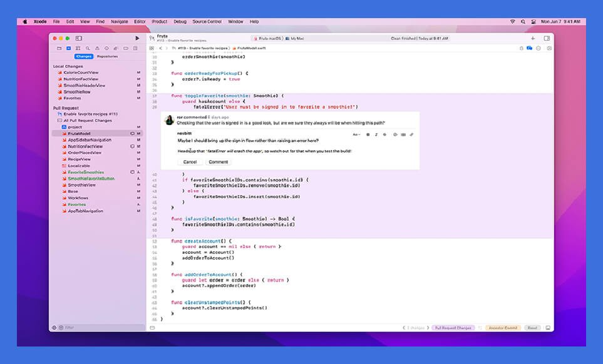The width and height of the screenshot is (603, 364).
Task: Switch to the Find navigator
Action: coord(88,48)
